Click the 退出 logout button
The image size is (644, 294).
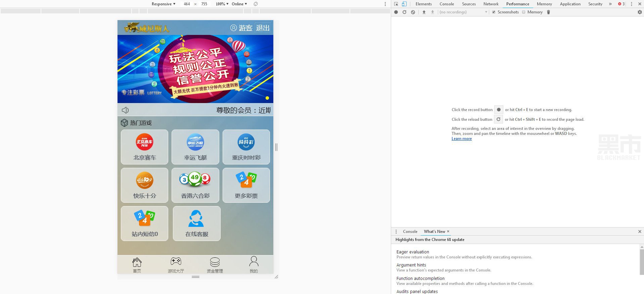(263, 28)
